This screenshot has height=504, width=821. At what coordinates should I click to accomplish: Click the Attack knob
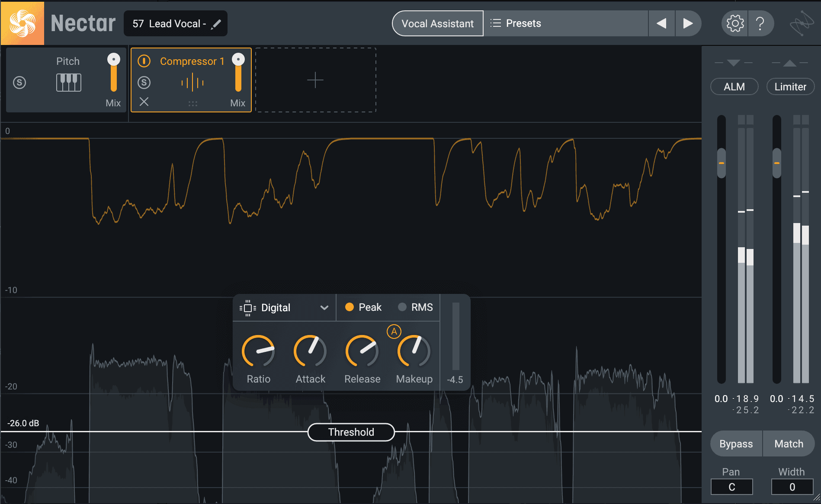click(x=310, y=351)
